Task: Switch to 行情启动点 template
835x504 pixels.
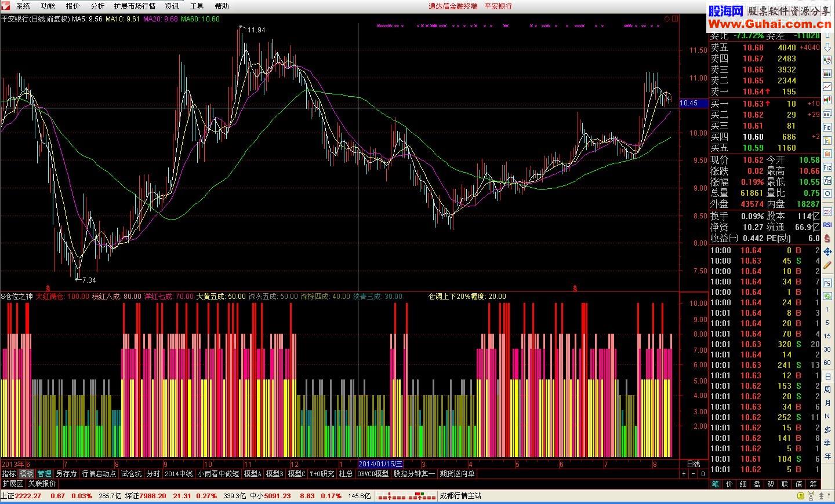Action: point(99,474)
